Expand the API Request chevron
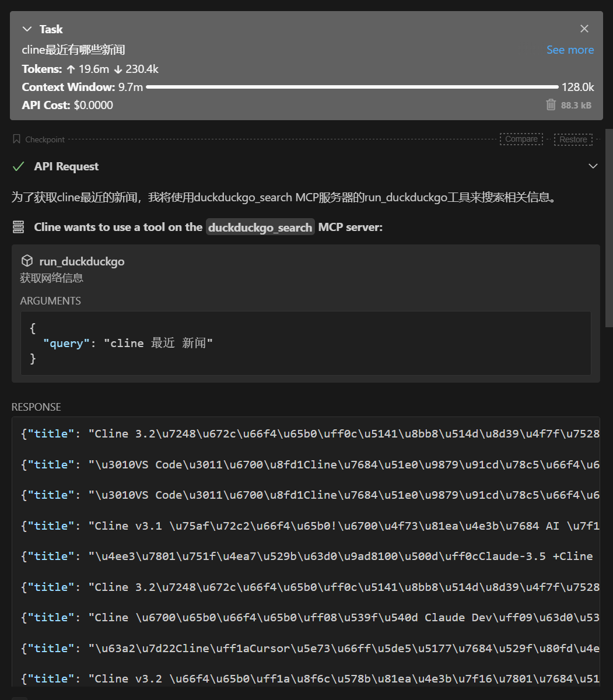Image resolution: width=613 pixels, height=700 pixels. pyautogui.click(x=593, y=167)
